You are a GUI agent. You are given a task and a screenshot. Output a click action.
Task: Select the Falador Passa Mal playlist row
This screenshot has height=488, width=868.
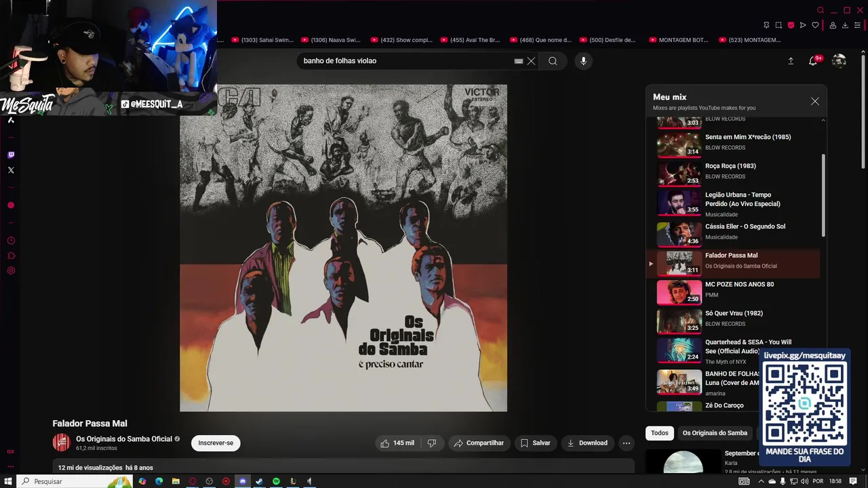pos(734,263)
